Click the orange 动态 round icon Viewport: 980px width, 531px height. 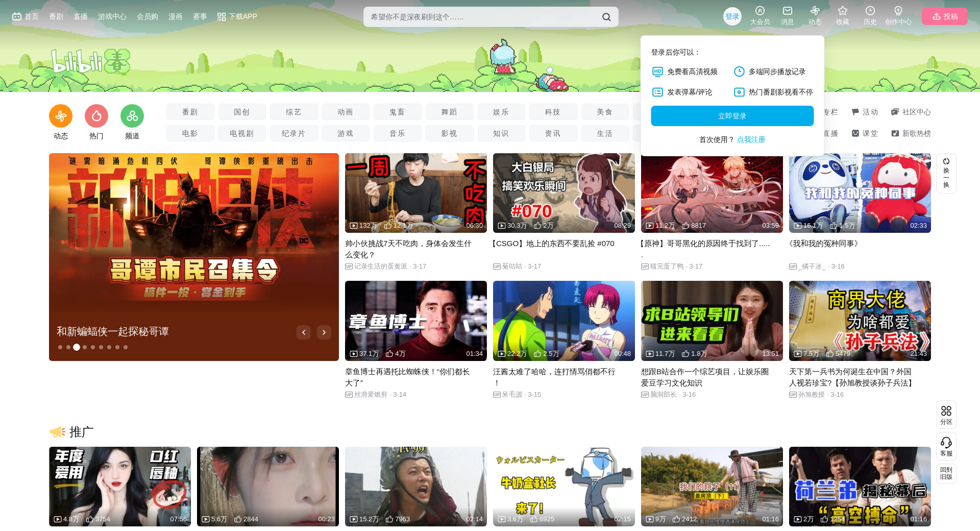tap(61, 116)
